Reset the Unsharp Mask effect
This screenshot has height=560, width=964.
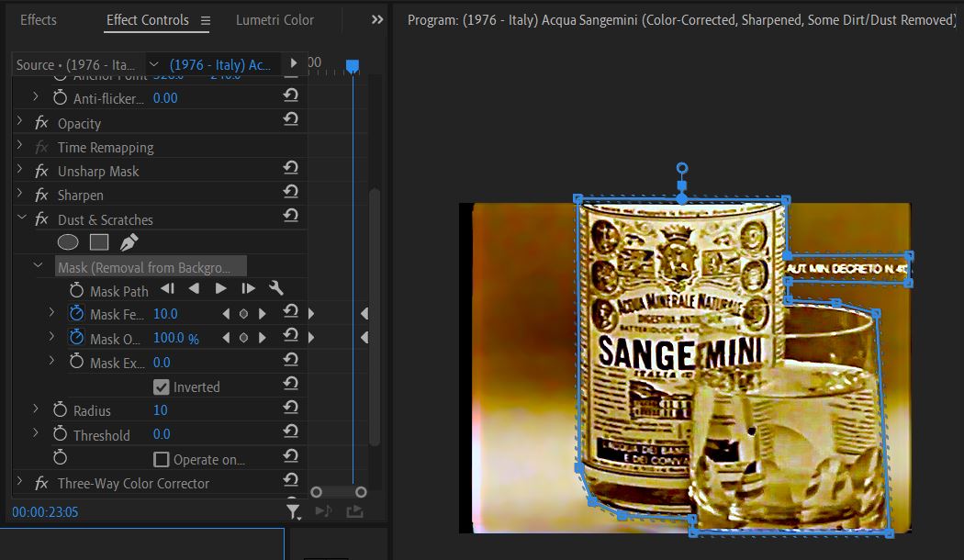click(x=291, y=168)
